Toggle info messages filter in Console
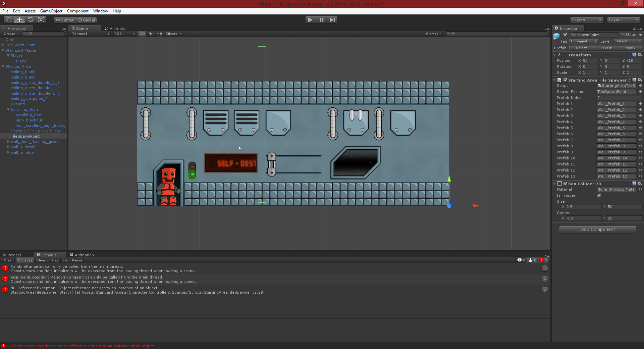The height and width of the screenshot is (349, 644). point(522,260)
